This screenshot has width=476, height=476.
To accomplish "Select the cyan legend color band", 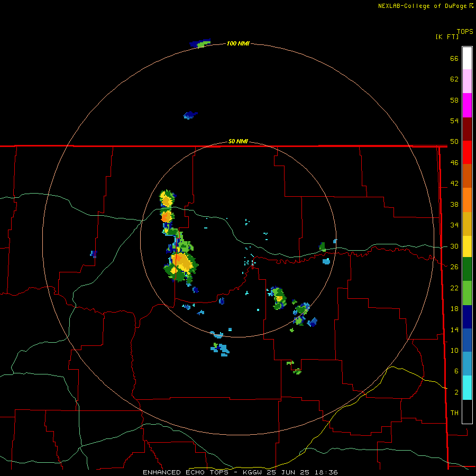I will (467, 388).
